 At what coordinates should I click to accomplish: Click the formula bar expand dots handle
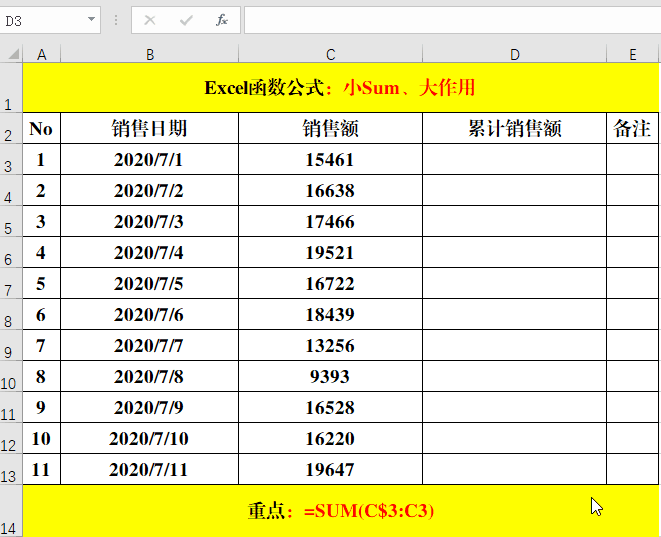[x=116, y=20]
